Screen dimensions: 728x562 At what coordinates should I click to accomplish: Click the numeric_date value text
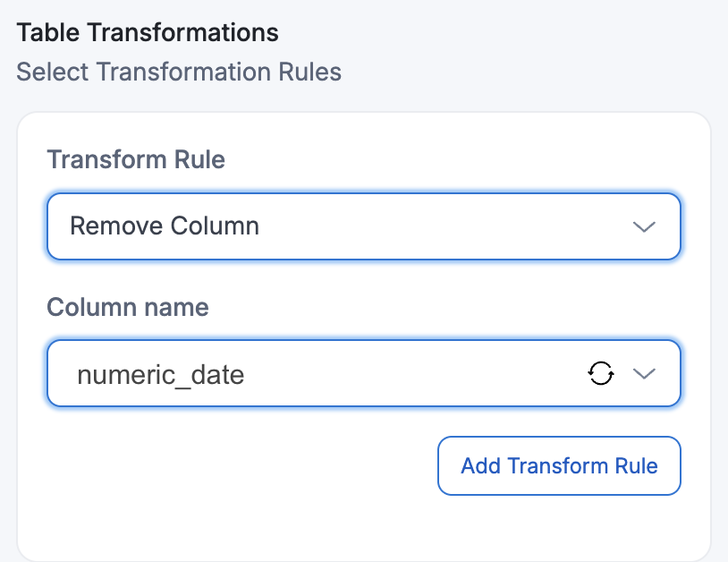click(x=161, y=374)
